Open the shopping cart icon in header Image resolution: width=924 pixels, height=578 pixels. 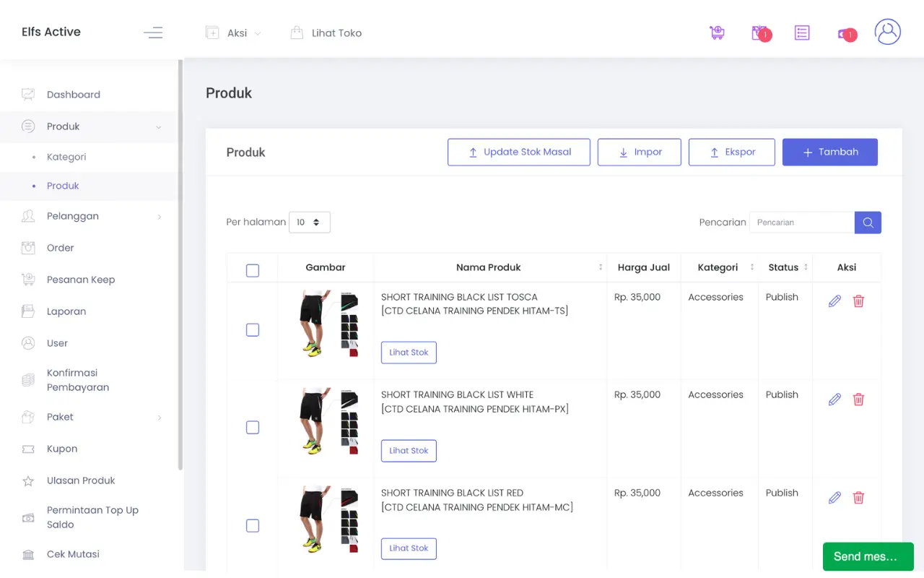[x=717, y=33]
